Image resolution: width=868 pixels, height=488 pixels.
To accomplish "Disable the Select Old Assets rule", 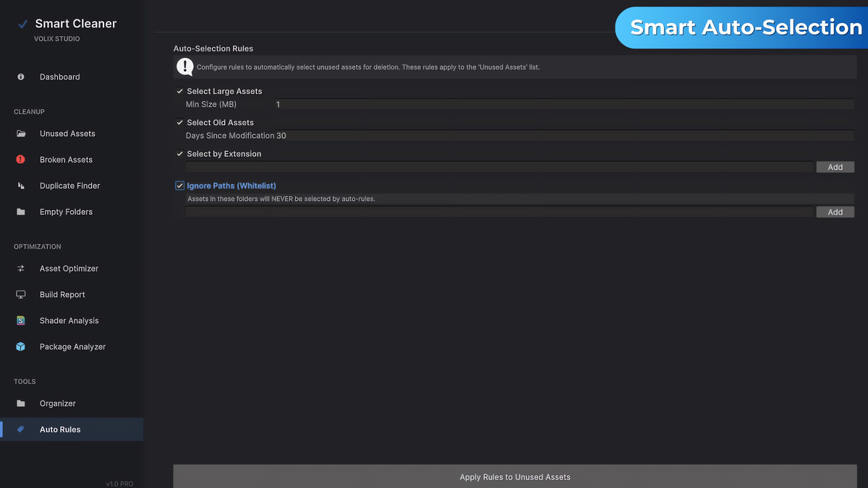I will pyautogui.click(x=179, y=122).
